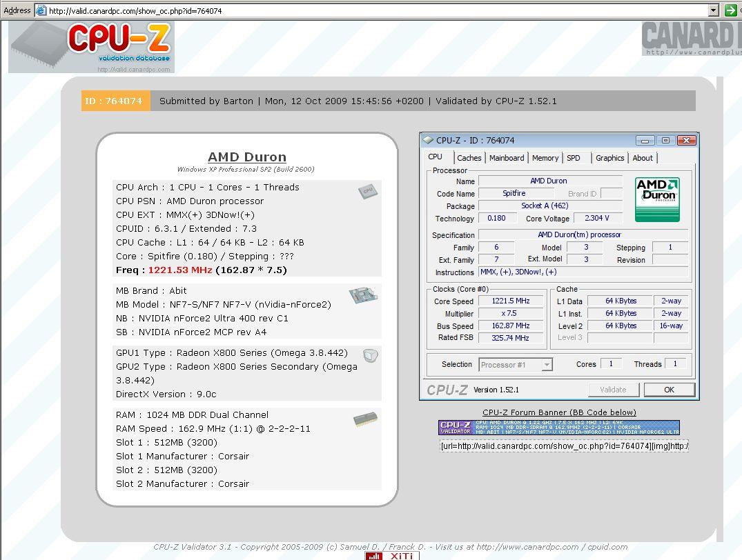Click the Multiplier x 7.5 field
The width and height of the screenshot is (742, 560).
(511, 313)
